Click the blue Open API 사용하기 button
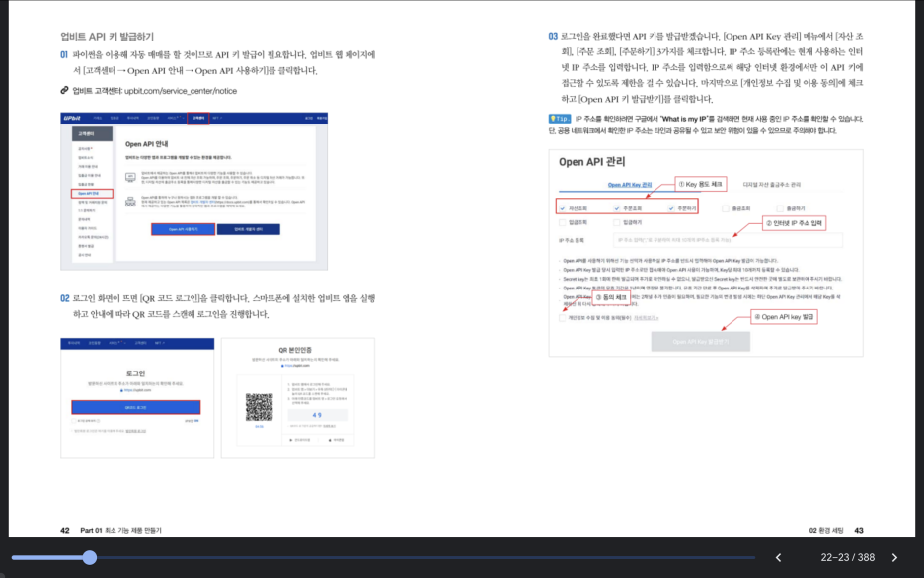Screen dimensions: 924x578 click(184, 229)
